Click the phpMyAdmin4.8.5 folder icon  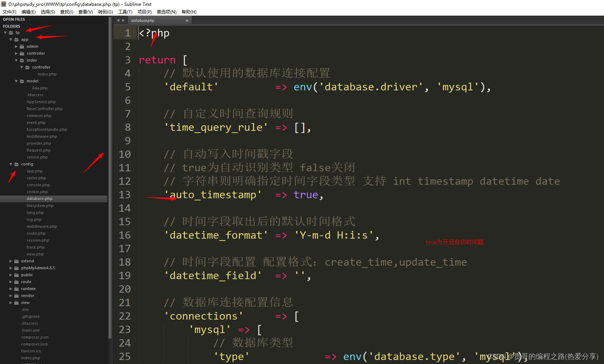[x=16, y=268]
